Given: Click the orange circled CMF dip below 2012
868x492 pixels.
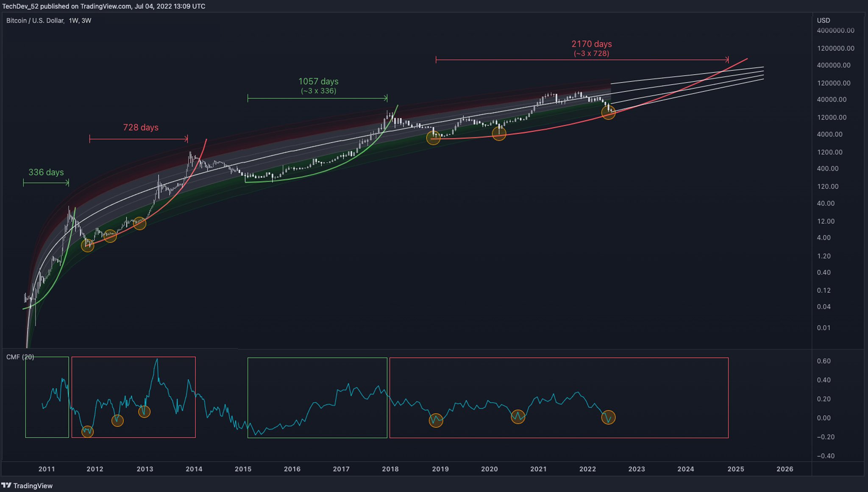Looking at the screenshot, I should tap(88, 432).
